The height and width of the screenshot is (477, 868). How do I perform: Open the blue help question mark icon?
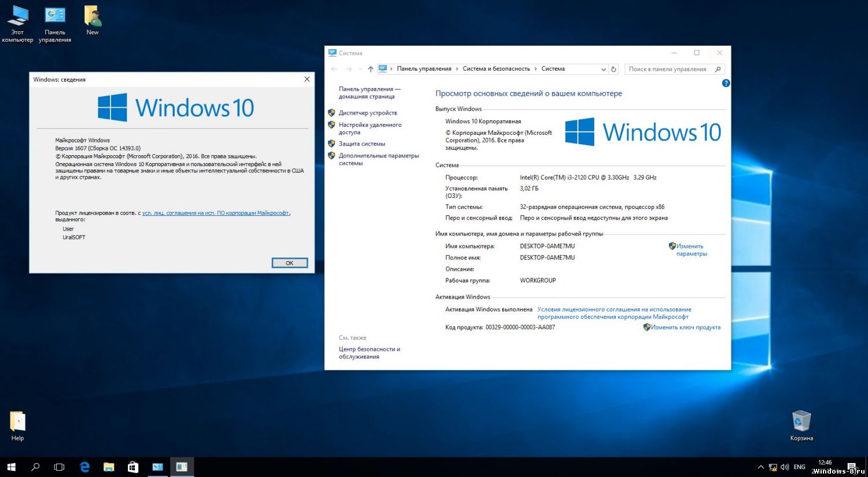point(726,83)
